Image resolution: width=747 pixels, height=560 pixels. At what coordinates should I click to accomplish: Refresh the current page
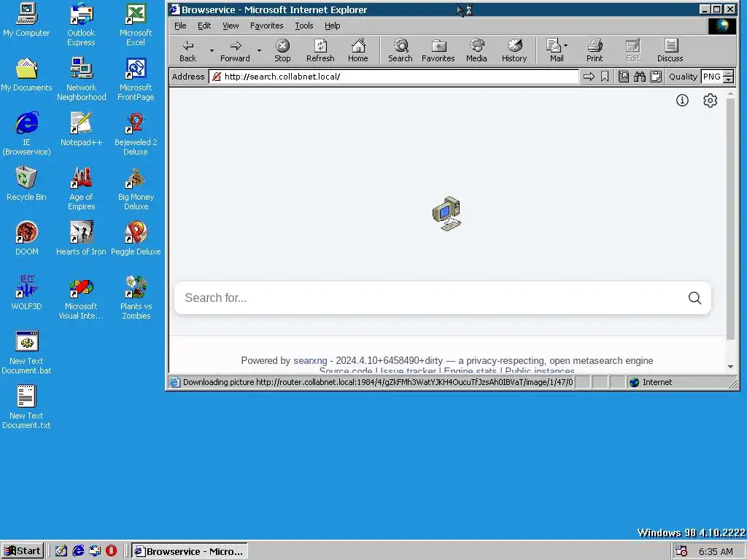point(320,50)
